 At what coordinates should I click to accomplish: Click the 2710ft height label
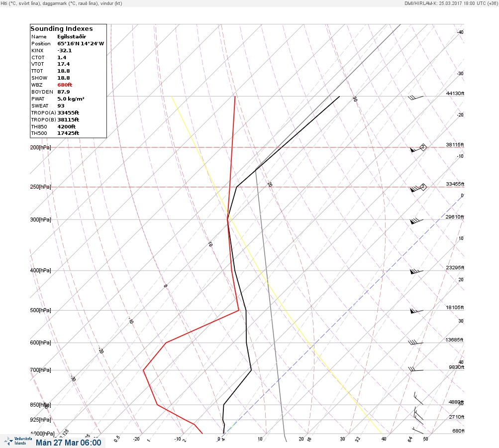[457, 417]
